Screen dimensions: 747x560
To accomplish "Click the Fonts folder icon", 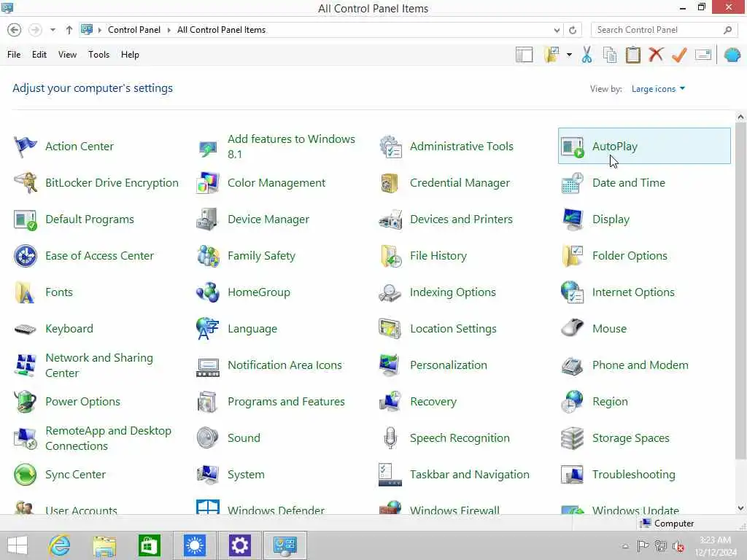I will point(25,292).
